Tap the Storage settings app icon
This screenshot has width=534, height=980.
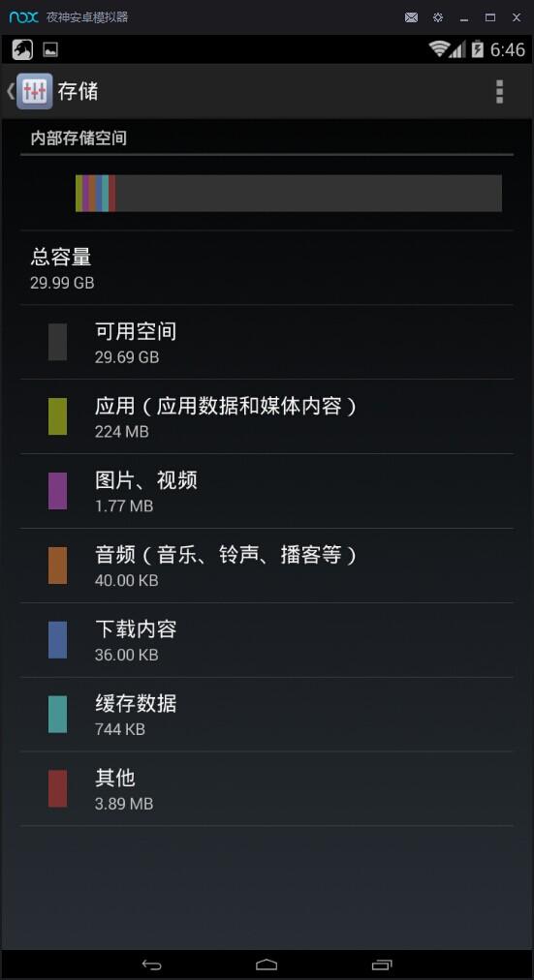point(34,91)
